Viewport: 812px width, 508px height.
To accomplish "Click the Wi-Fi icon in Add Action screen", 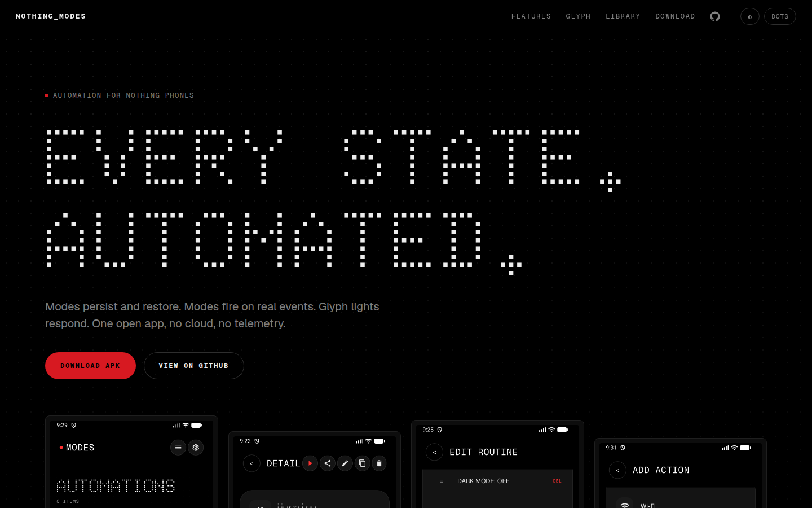I will [x=625, y=505].
